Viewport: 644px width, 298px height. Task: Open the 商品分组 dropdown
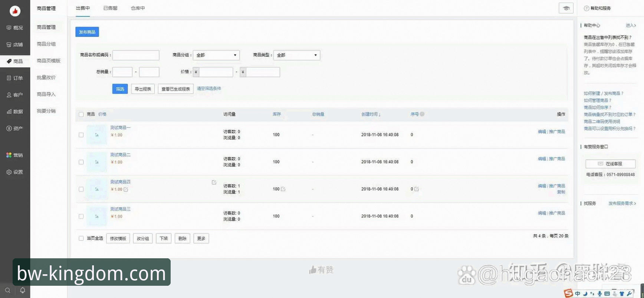point(216,55)
